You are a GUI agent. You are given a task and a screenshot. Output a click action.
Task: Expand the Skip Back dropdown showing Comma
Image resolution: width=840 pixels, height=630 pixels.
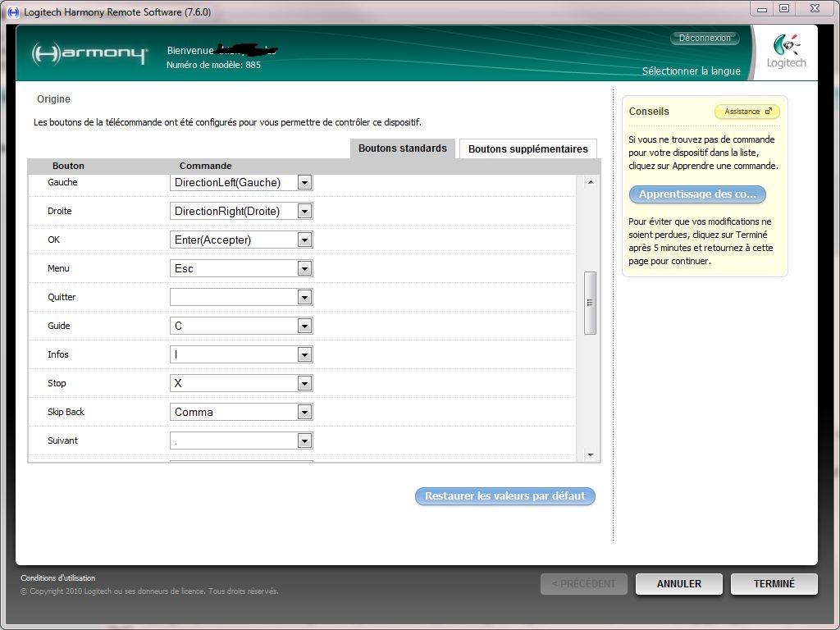pos(304,412)
